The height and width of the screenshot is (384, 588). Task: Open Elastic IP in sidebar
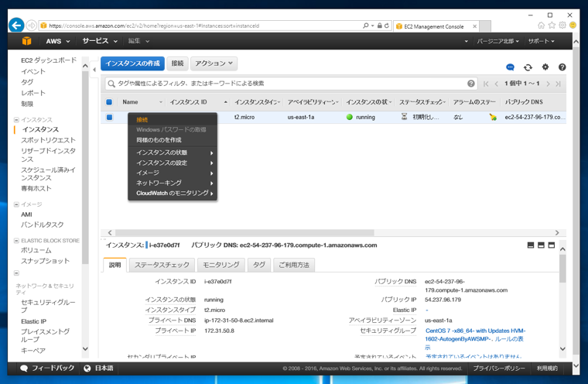(x=34, y=321)
